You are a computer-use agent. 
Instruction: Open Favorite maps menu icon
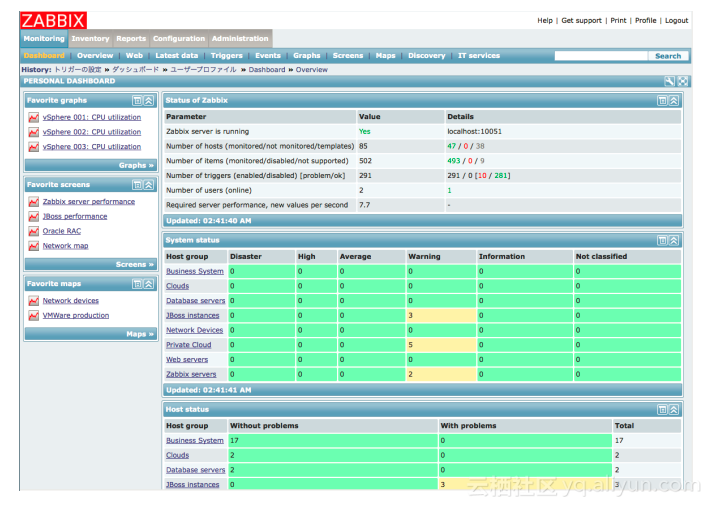(x=137, y=284)
